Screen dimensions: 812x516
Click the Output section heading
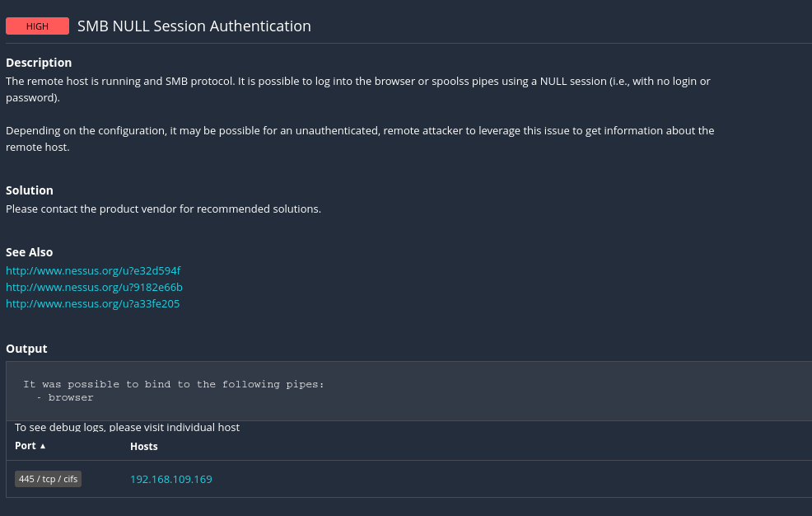26,349
